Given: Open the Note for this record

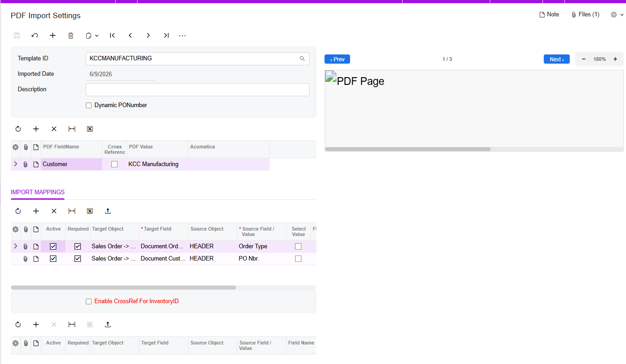Looking at the screenshot, I should click(549, 15).
